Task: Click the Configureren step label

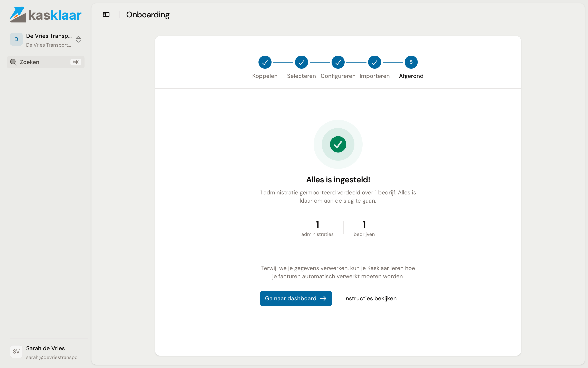Action: point(338,76)
